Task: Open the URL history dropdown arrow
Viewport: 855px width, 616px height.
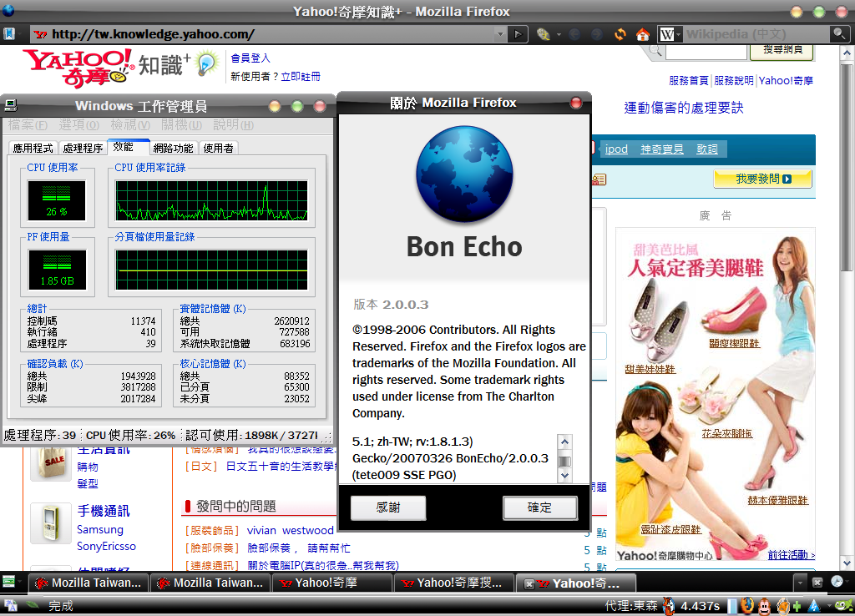Action: [499, 34]
